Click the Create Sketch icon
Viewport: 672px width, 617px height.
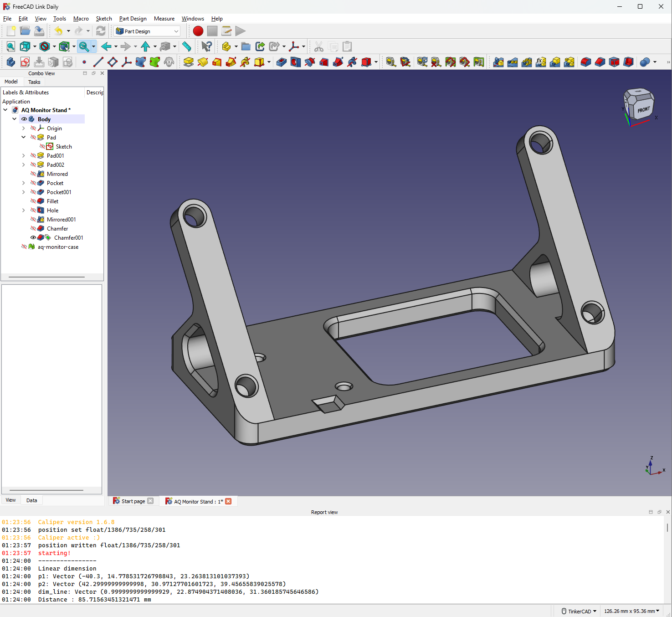point(25,62)
